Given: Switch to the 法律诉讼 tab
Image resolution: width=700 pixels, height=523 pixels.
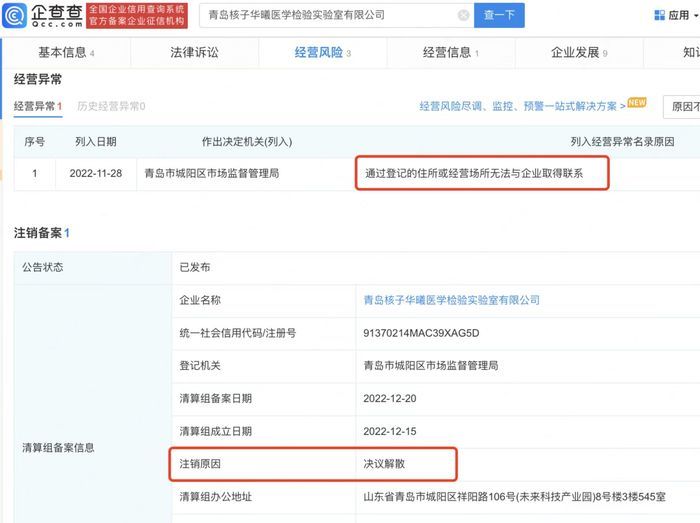Looking at the screenshot, I should [194, 53].
